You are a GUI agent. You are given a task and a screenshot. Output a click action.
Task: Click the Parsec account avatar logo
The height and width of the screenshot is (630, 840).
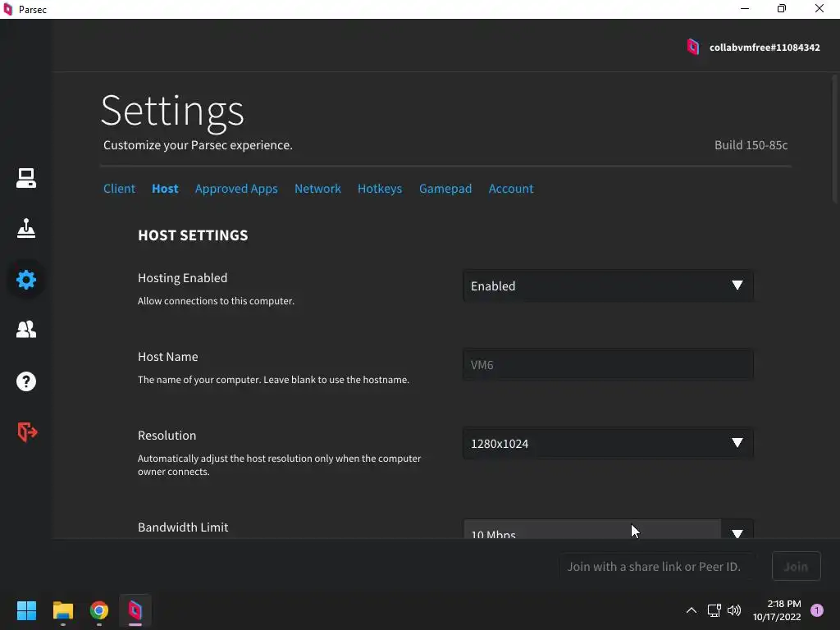click(693, 47)
